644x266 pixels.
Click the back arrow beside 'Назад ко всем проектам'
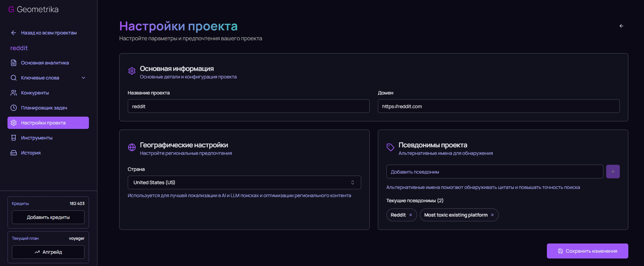click(x=14, y=33)
